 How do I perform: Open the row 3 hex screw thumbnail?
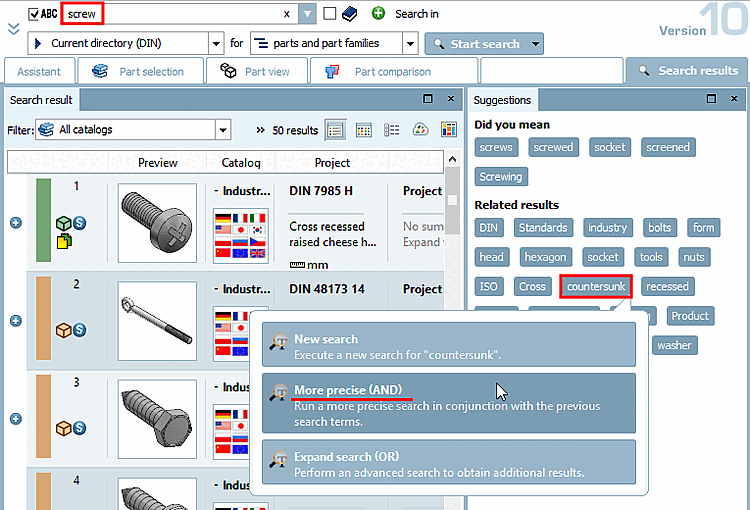click(157, 419)
